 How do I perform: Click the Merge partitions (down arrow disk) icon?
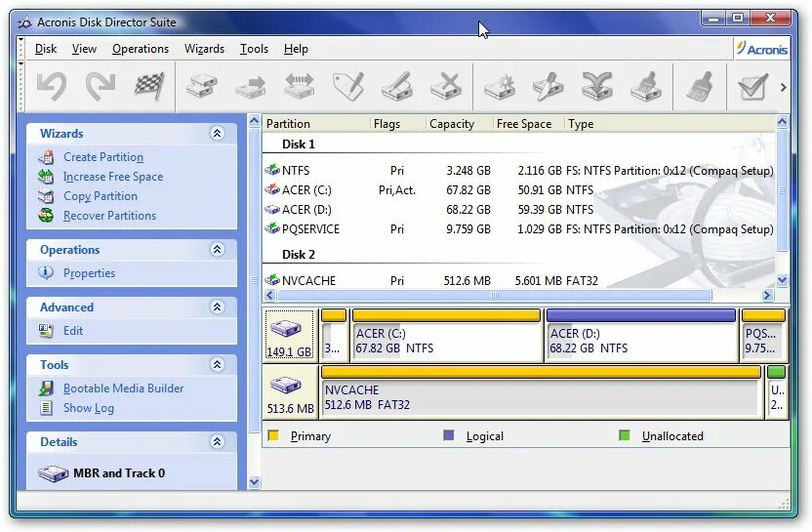point(597,86)
